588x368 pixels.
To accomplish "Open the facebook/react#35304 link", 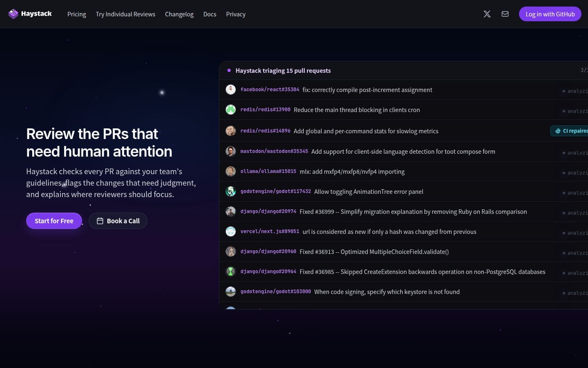I will pyautogui.click(x=270, y=90).
